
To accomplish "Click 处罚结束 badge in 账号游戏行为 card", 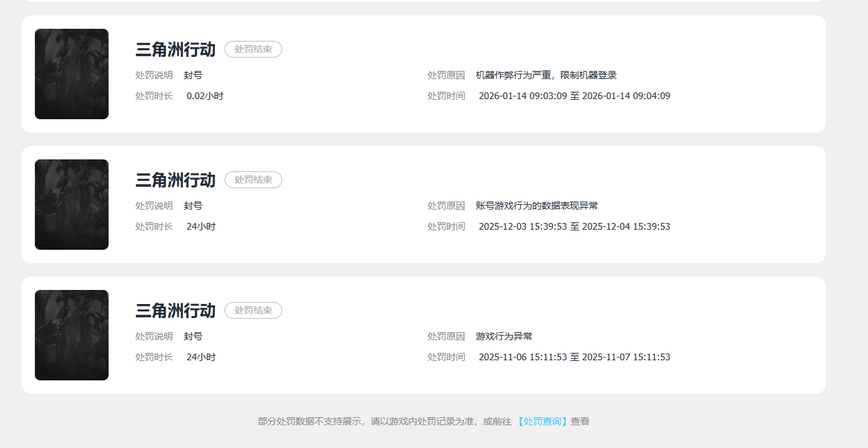I will click(253, 179).
